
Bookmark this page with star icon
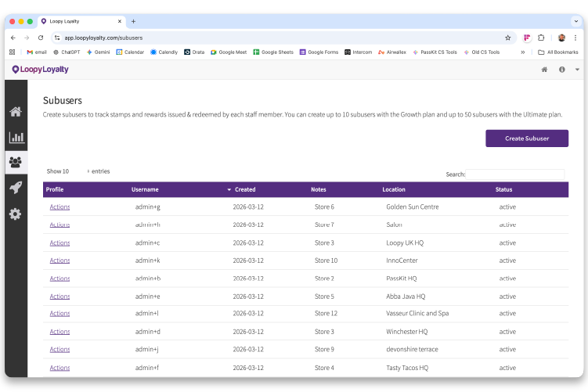pyautogui.click(x=507, y=38)
